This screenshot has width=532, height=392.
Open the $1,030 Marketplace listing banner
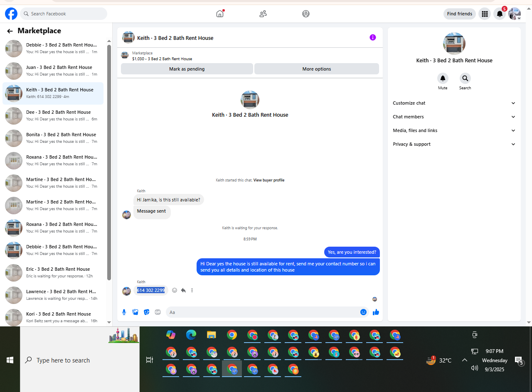pos(250,56)
